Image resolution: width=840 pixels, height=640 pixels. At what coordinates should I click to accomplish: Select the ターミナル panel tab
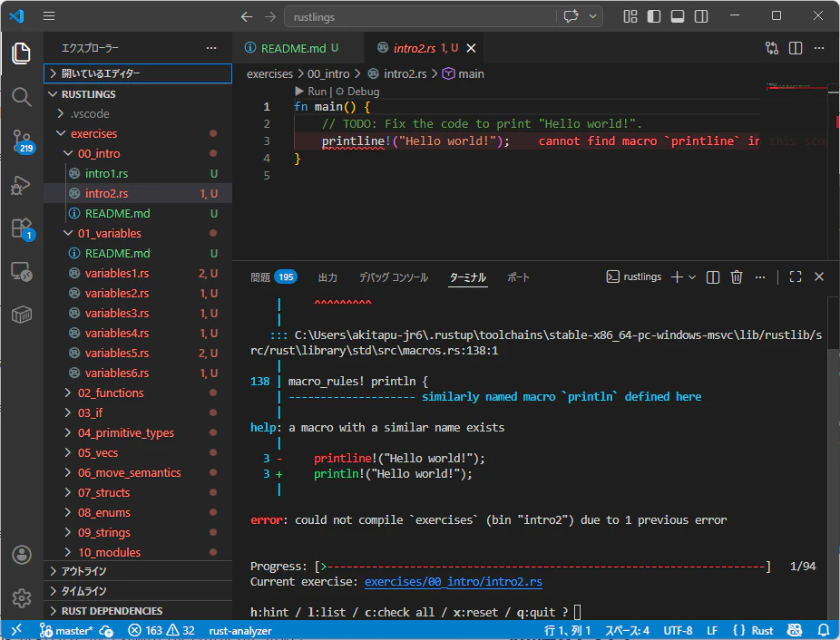[x=468, y=276]
